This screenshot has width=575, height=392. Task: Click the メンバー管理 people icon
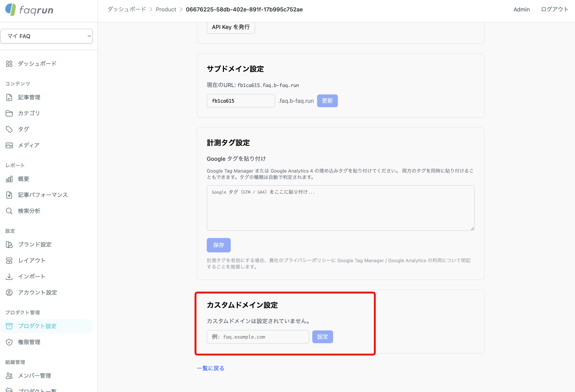point(9,376)
